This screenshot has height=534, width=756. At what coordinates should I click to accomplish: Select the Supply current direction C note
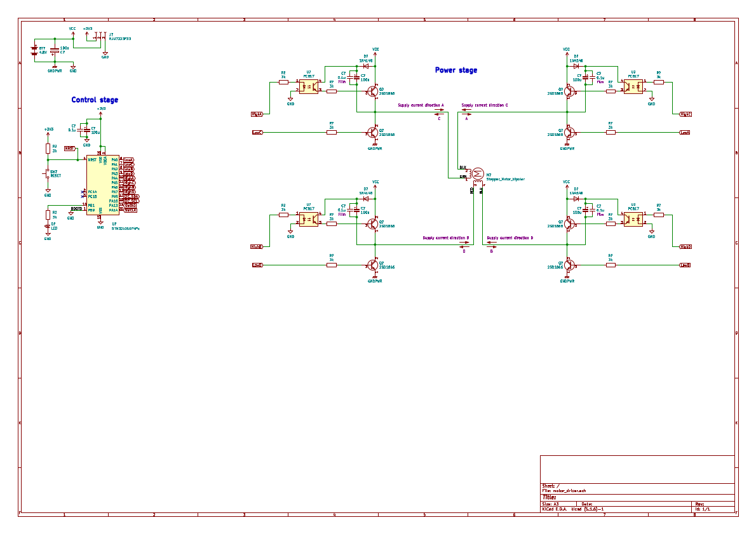point(485,105)
